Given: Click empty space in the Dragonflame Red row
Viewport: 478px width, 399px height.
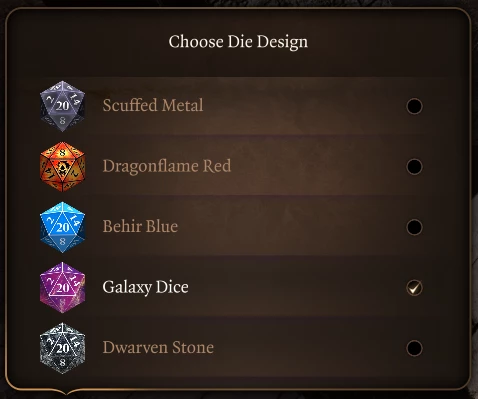Looking at the screenshot, I should click(317, 166).
